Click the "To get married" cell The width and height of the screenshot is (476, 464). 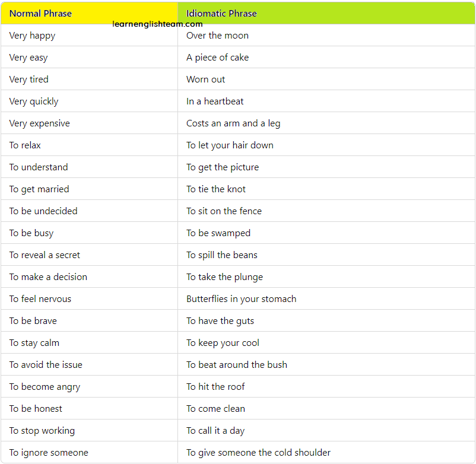[39, 189]
